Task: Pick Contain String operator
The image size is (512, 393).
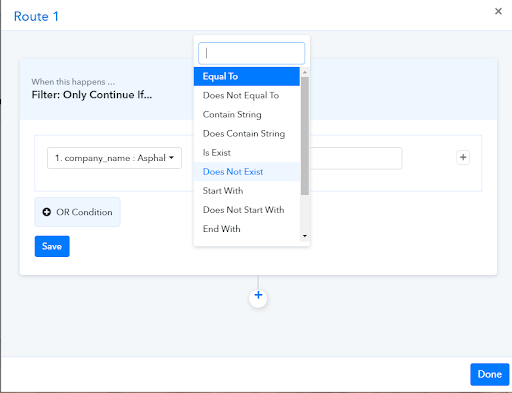Action: point(247,114)
